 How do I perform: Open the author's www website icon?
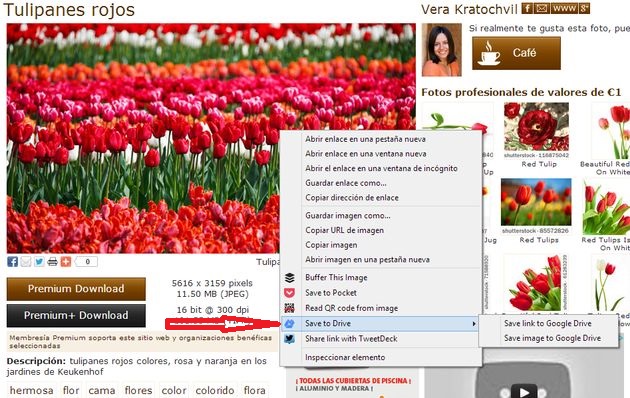564,8
